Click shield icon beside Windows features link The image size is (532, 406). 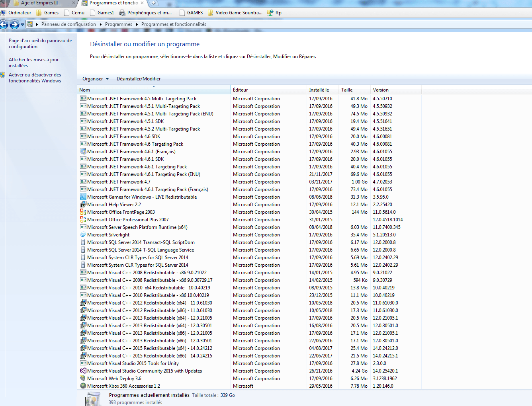coord(3,75)
